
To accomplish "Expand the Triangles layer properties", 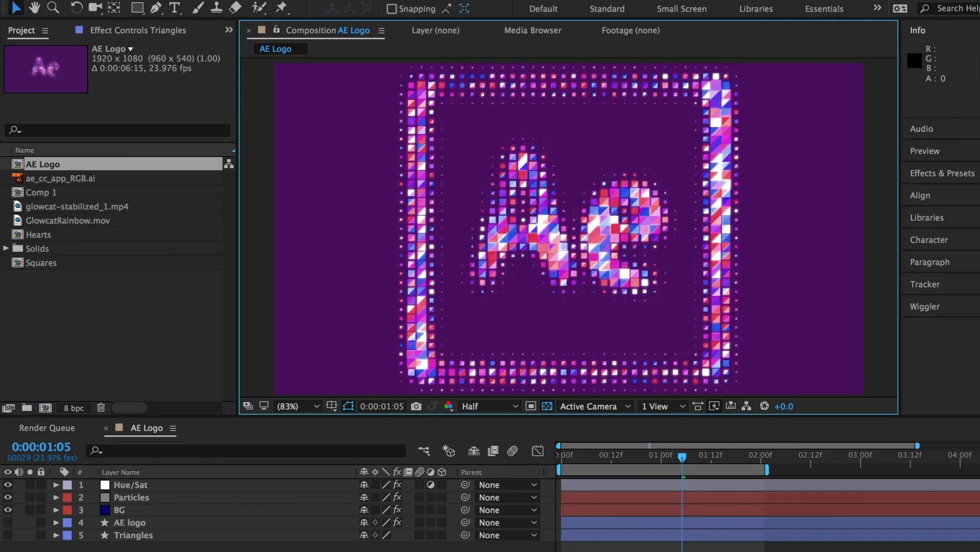I will 56,535.
